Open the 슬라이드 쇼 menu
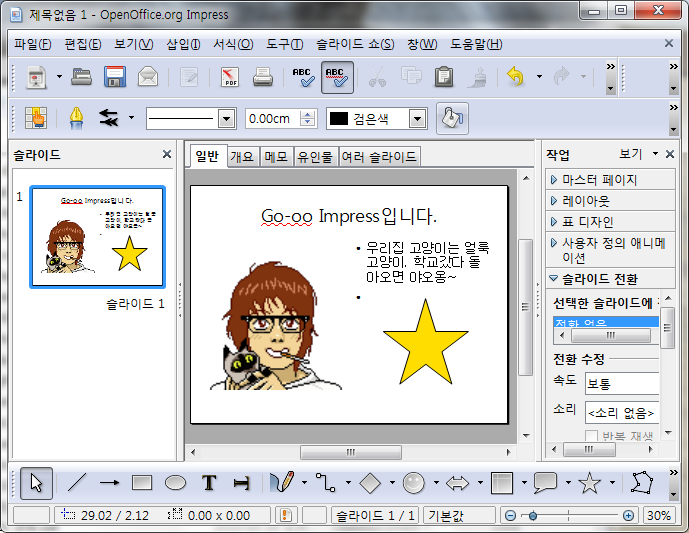This screenshot has height=533, width=689. click(355, 44)
